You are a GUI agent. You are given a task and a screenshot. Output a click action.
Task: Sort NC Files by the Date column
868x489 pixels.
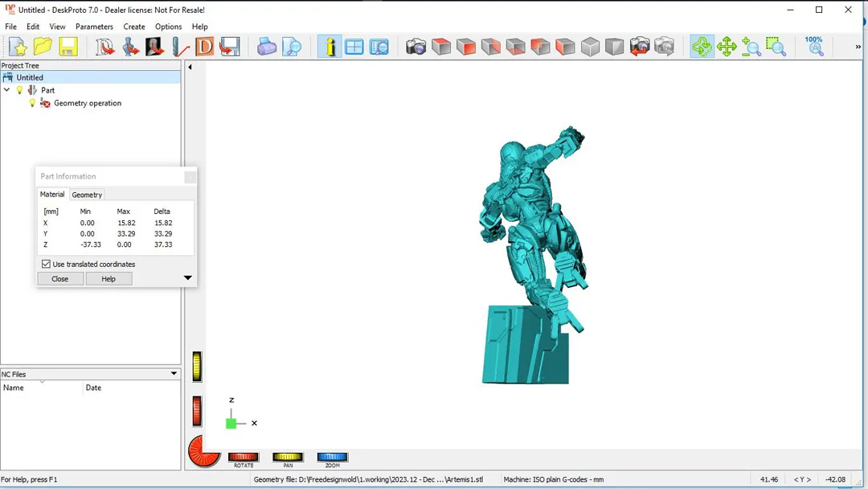point(132,388)
